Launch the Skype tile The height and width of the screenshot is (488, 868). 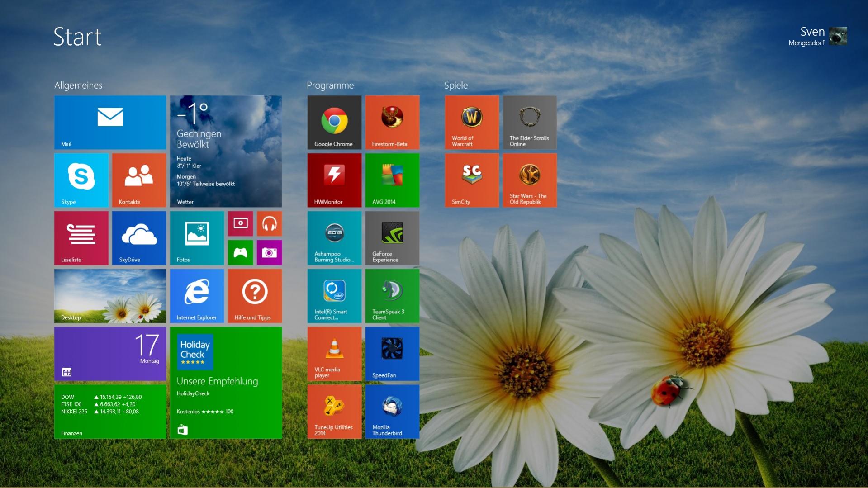coord(81,180)
